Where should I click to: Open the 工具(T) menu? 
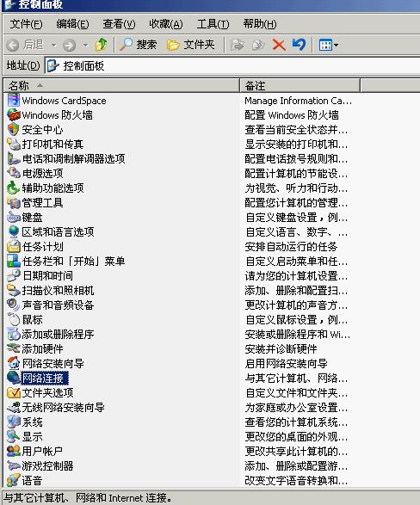(x=213, y=24)
